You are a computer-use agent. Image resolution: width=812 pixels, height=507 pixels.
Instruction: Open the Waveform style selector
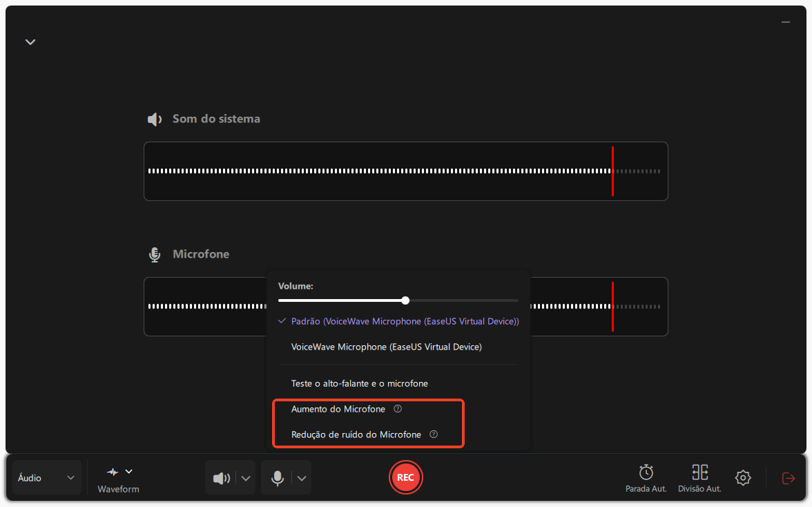119,479
